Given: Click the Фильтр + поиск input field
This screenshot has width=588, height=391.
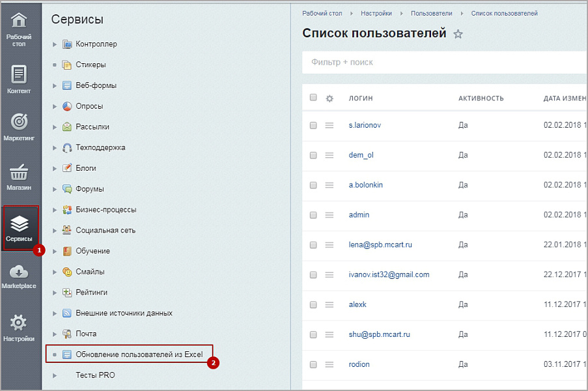Looking at the screenshot, I should click(x=391, y=62).
